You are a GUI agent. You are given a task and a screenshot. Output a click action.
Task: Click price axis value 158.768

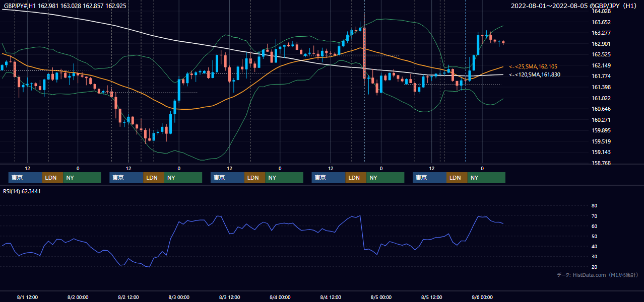pos(601,163)
